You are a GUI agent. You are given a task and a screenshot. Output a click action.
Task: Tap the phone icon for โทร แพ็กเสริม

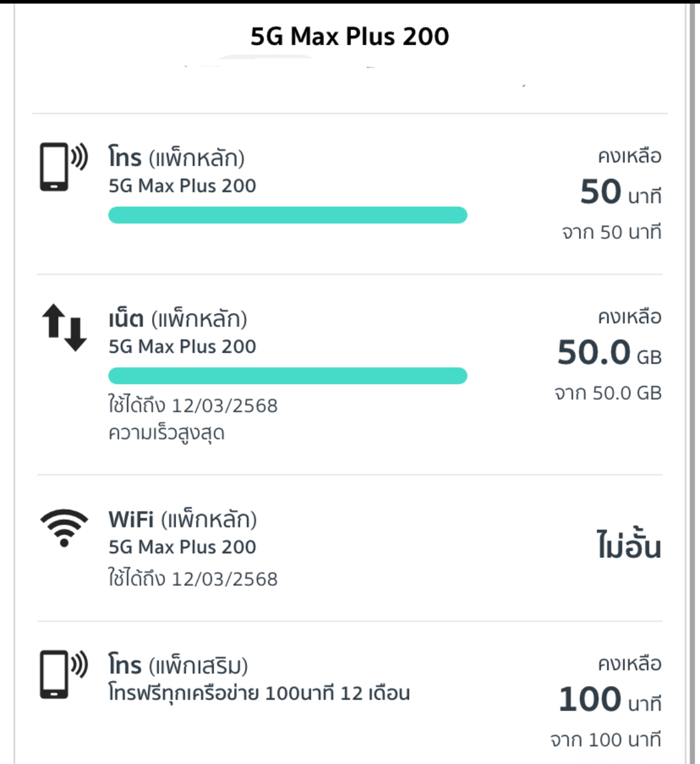pos(64,674)
